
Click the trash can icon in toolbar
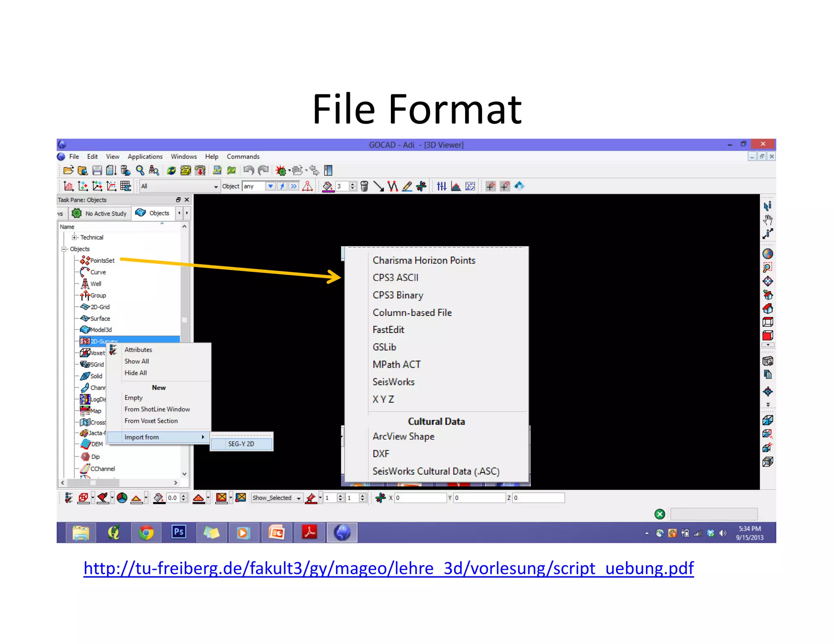pyautogui.click(x=364, y=186)
